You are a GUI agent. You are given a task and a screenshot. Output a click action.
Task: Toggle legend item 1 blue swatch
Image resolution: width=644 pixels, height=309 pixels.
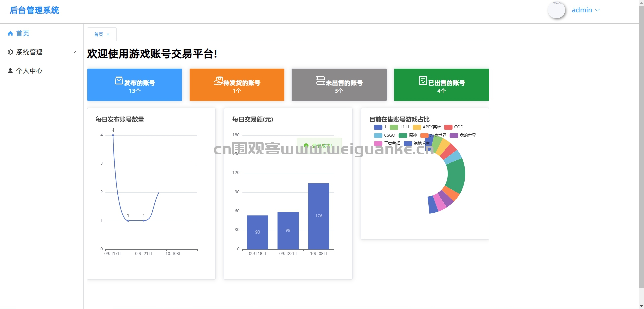pos(378,127)
